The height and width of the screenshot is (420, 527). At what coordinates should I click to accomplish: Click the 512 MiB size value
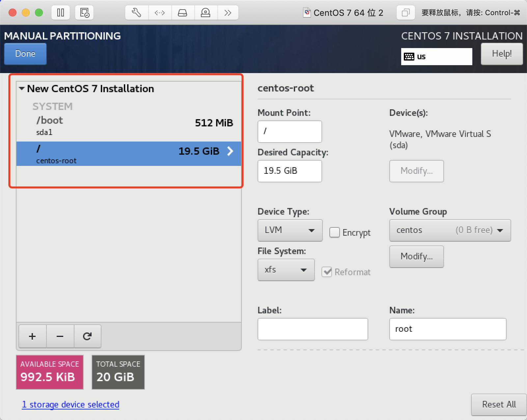click(x=214, y=123)
